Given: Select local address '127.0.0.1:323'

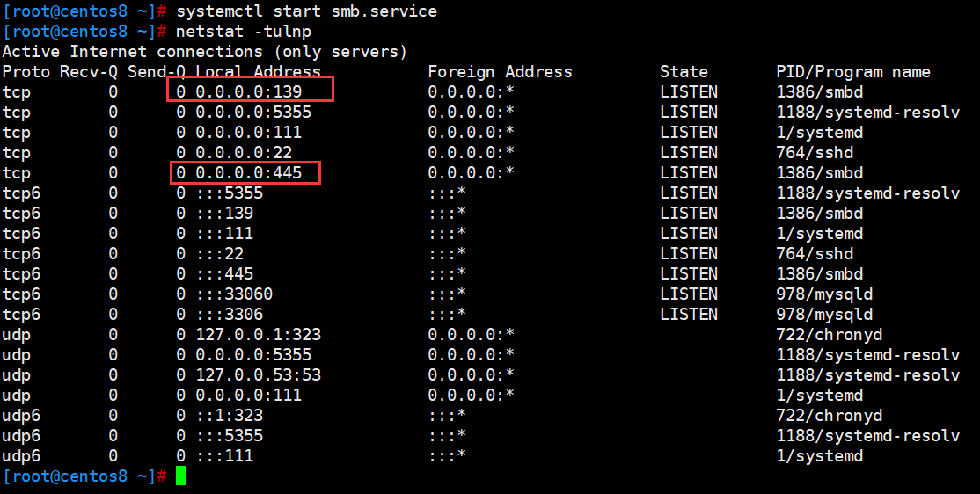Looking at the screenshot, I should [258, 335].
